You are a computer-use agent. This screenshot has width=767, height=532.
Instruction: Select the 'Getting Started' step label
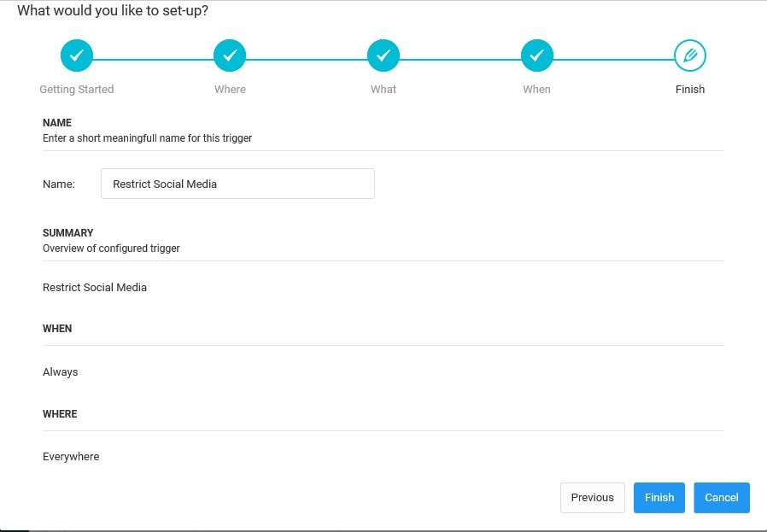point(76,89)
